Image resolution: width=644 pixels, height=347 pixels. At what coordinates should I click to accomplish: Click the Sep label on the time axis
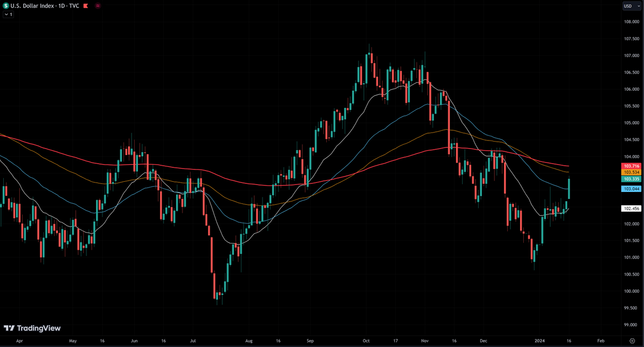(x=310, y=341)
